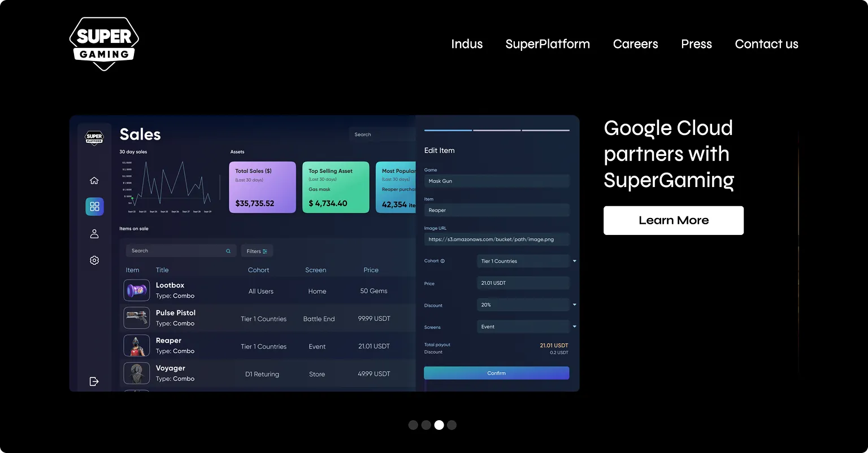Screen dimensions: 868x453
Task: Click the Confirm button
Action: pos(497,373)
